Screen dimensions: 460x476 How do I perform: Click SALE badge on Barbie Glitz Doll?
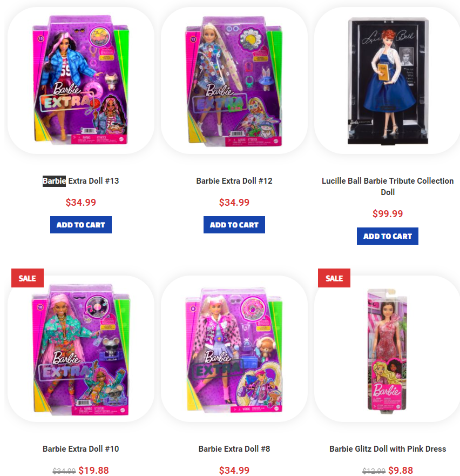334,278
